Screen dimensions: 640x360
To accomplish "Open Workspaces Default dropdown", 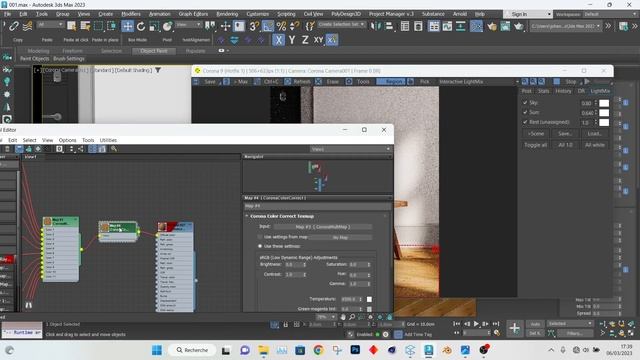I will pyautogui.click(x=610, y=14).
